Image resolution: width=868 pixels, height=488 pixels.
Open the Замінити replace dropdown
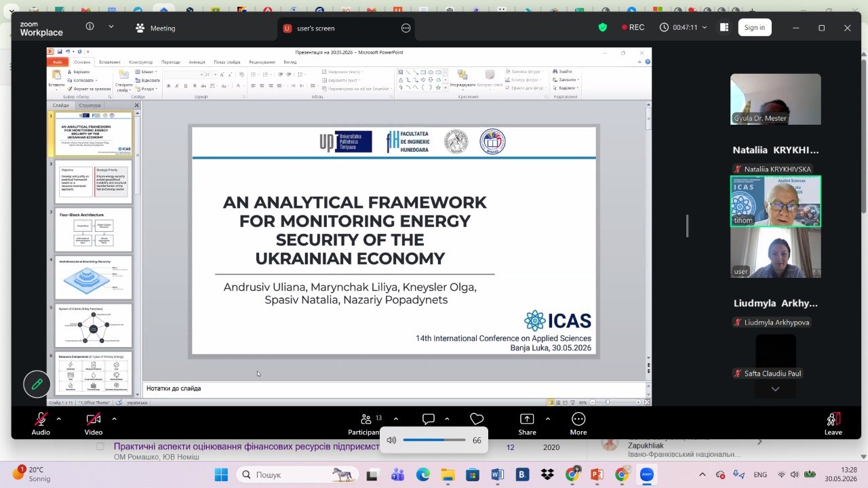pos(565,80)
